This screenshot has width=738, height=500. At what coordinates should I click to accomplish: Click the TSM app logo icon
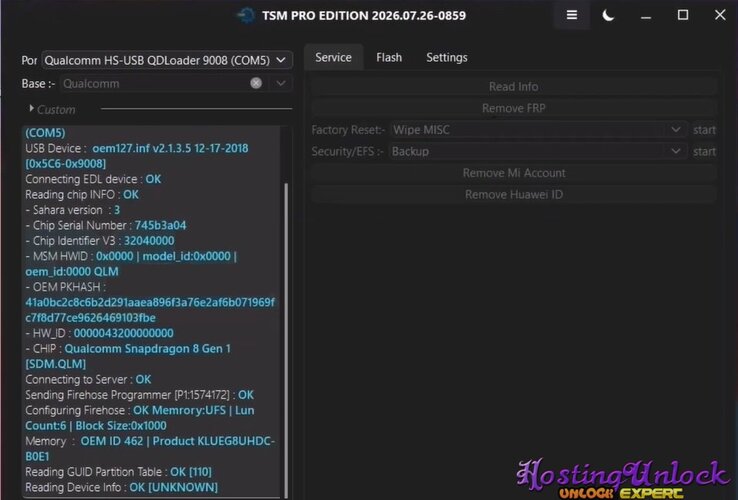[x=246, y=16]
